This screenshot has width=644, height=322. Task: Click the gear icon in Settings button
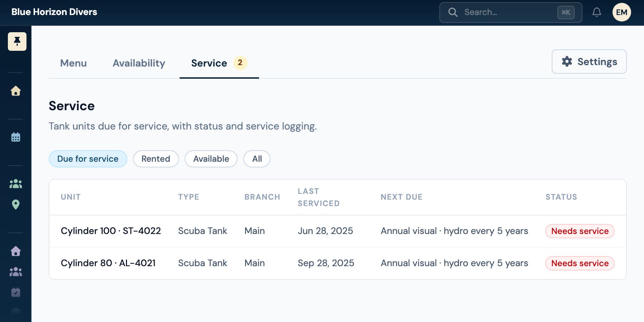coord(567,62)
